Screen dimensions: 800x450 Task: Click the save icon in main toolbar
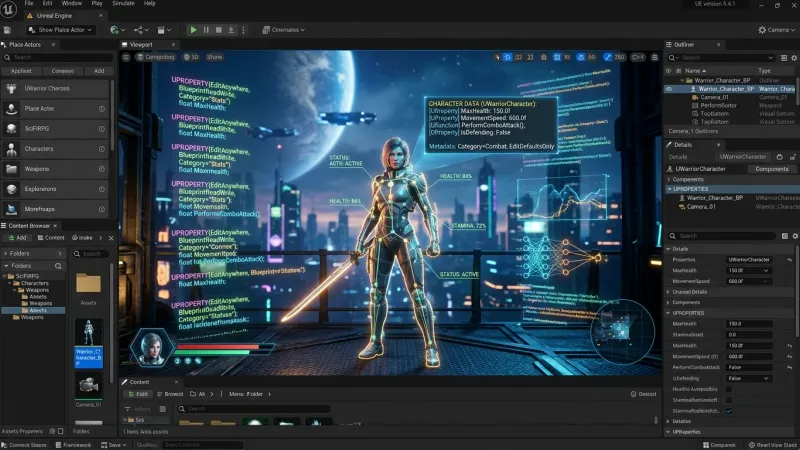point(7,30)
